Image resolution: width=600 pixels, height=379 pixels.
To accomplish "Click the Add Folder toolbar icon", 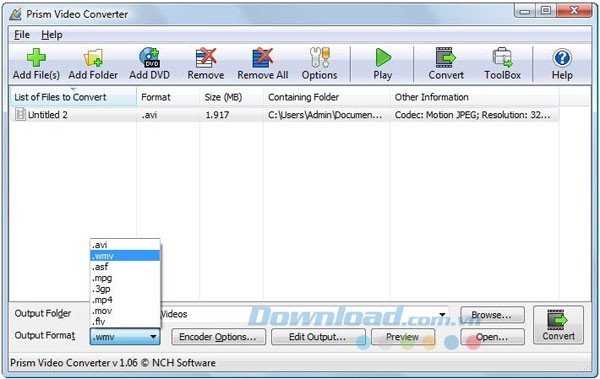I will tap(93, 58).
